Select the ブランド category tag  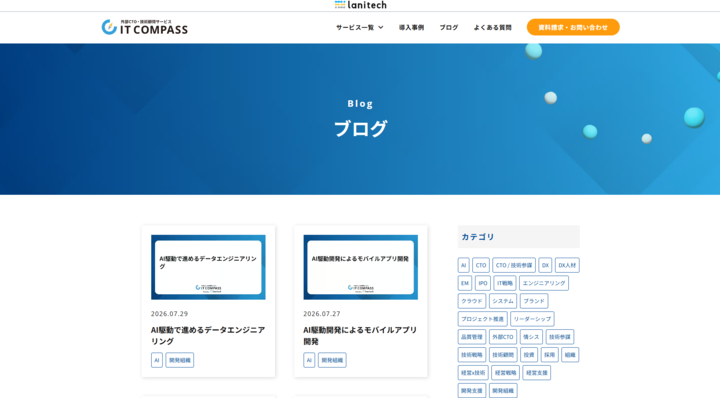tap(534, 301)
